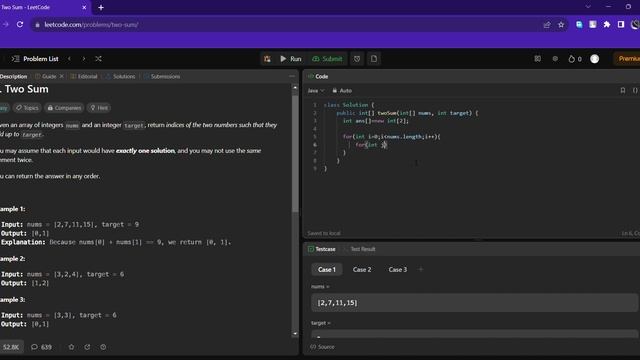Add a new test case with plus
640x360 pixels.
[x=421, y=269]
